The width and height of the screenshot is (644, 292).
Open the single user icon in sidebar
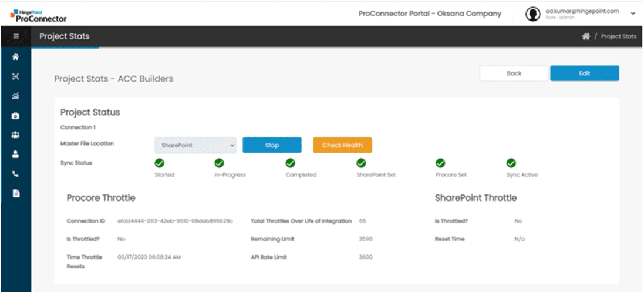pos(16,154)
